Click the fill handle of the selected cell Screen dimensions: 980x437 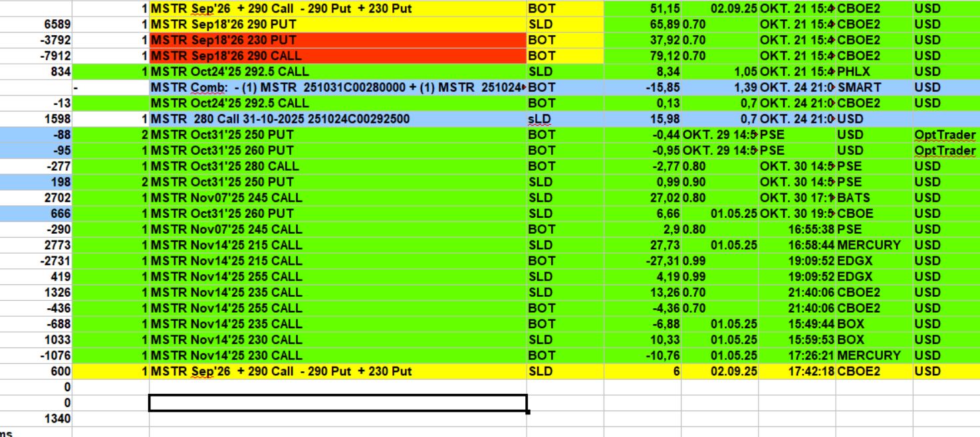(527, 412)
